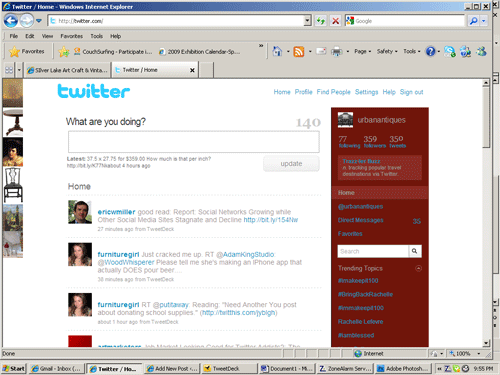The image size is (500, 375).
Task: Click the Windows Start button
Action: [13, 368]
